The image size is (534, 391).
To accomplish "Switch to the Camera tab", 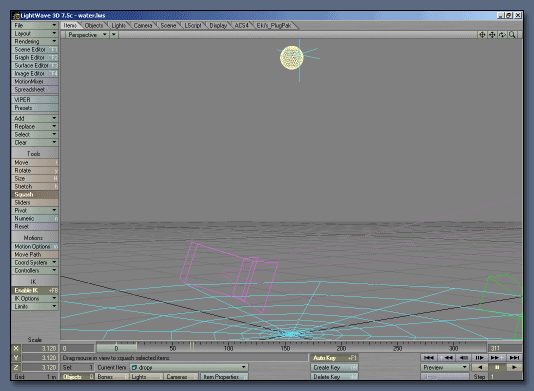I will pos(143,26).
